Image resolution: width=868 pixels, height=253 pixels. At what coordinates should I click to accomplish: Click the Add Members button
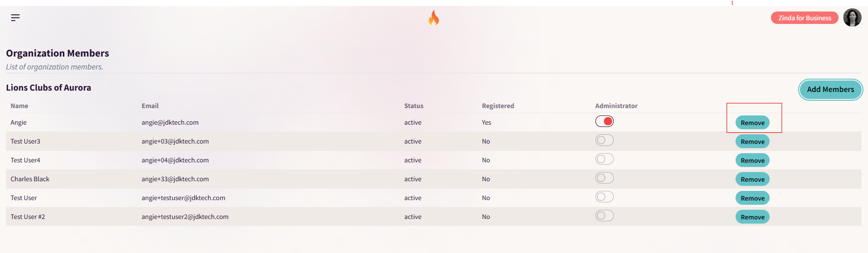pos(830,89)
